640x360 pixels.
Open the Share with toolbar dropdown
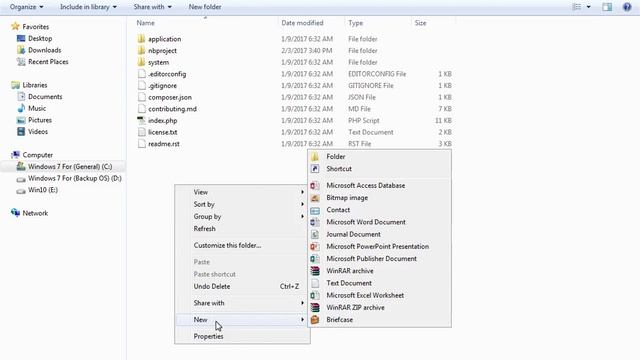click(x=152, y=7)
